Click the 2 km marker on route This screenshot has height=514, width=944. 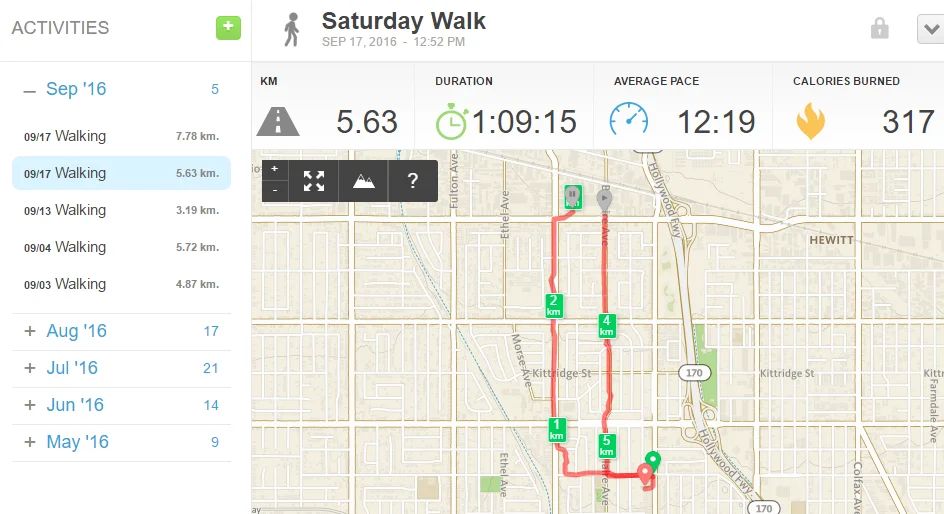tap(554, 305)
